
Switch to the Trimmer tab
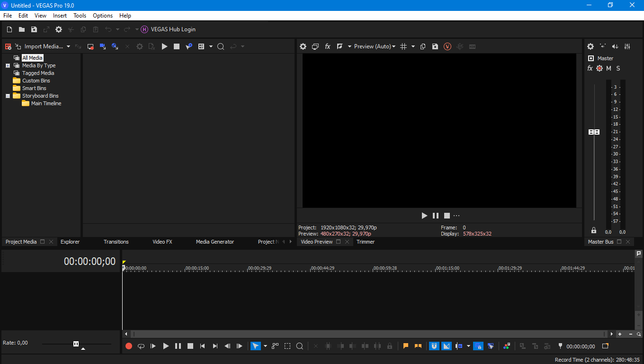[x=366, y=242]
